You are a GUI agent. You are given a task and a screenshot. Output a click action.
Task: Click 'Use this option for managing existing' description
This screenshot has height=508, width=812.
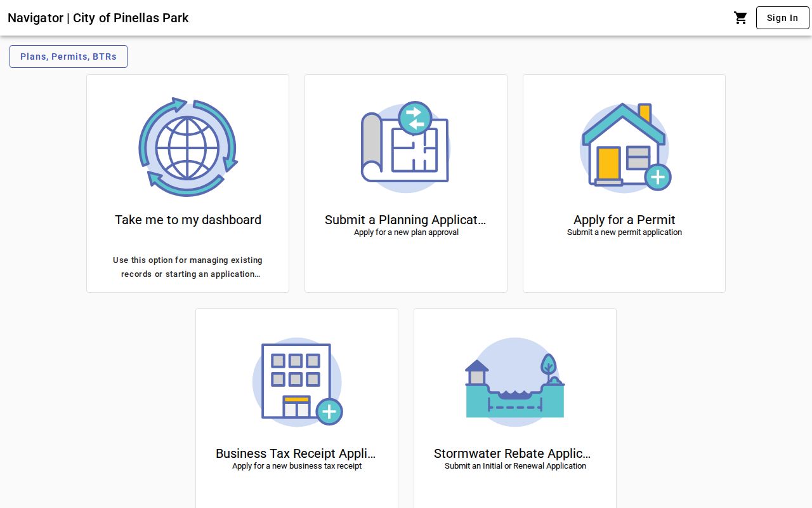click(x=188, y=260)
